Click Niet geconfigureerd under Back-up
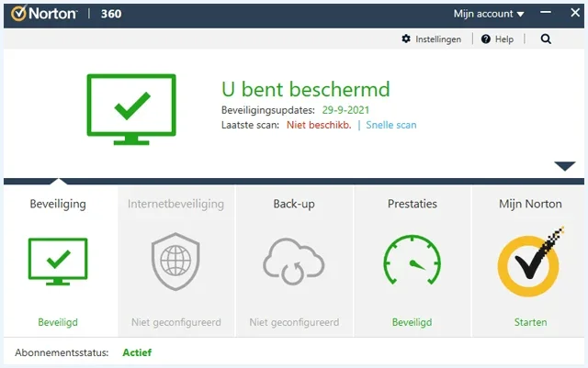The width and height of the screenshot is (588, 368). pyautogui.click(x=294, y=322)
